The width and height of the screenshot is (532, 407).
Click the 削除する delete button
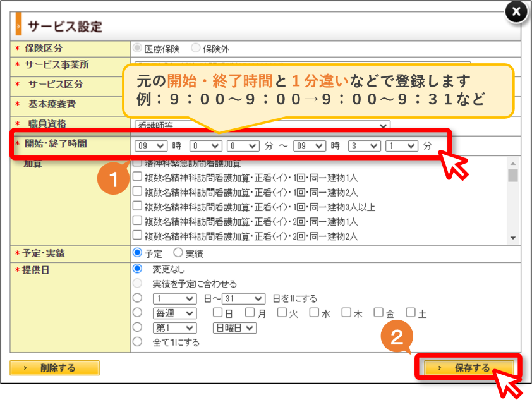(x=54, y=368)
